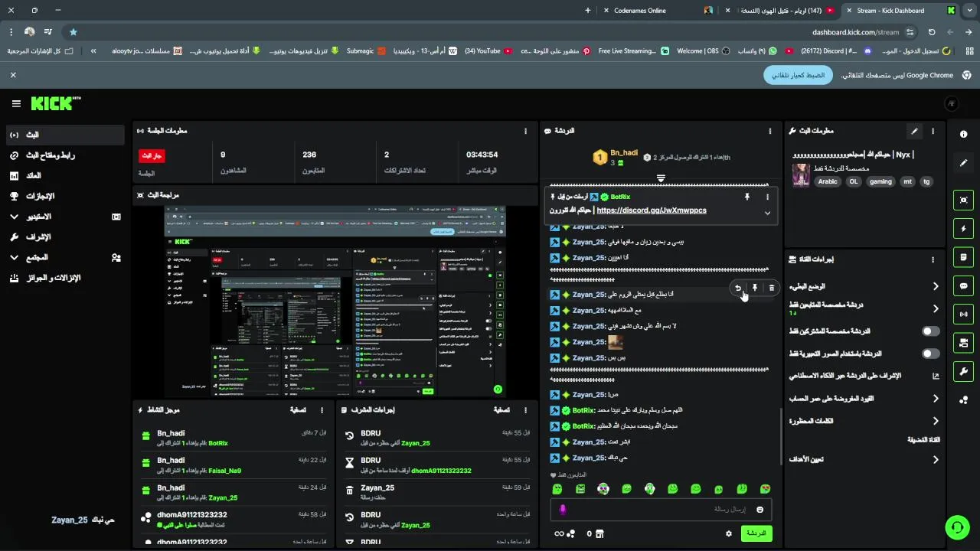Open account age restrictions chevron
Screen dimensions: 980x551
935,399
